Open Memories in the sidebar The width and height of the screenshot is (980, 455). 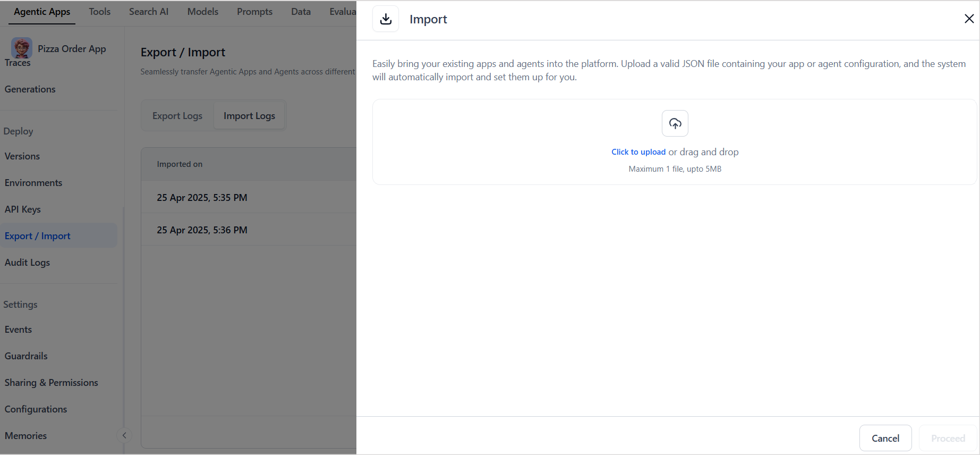(x=26, y=436)
